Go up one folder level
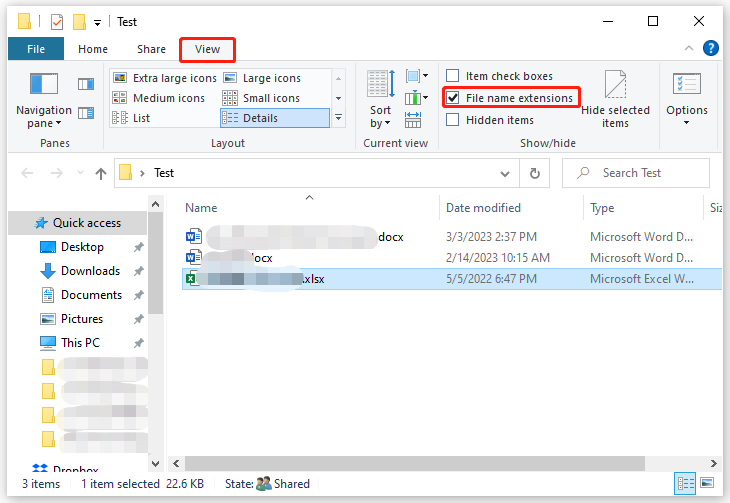730x503 pixels. 101,174
